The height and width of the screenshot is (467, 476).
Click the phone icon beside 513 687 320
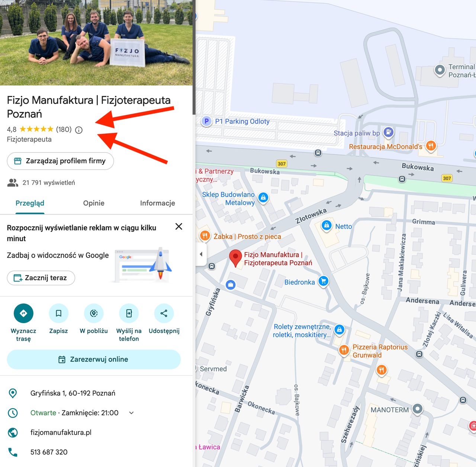13,452
